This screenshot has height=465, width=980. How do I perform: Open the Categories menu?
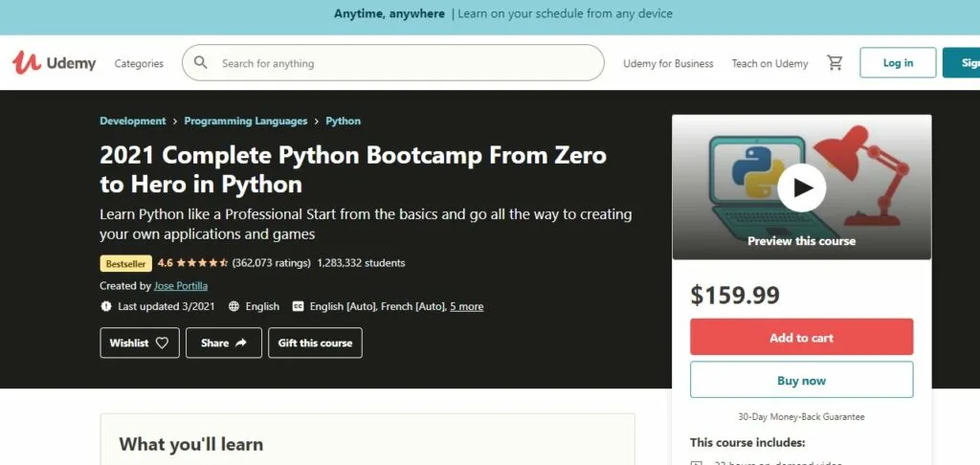(139, 63)
